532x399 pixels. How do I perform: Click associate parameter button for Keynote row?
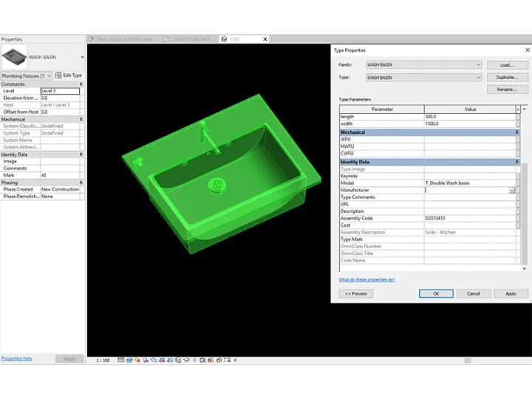point(518,176)
